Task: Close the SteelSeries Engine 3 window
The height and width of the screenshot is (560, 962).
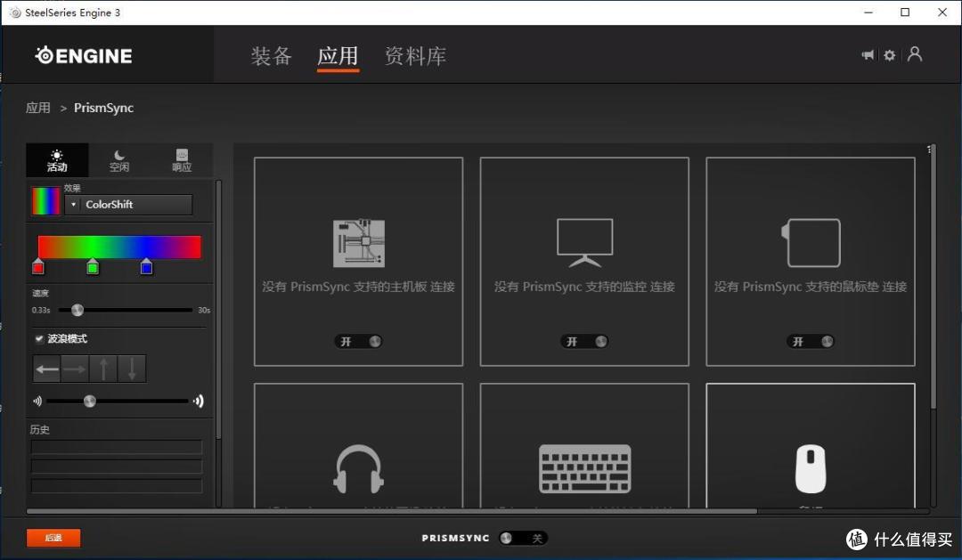Action: (x=942, y=12)
